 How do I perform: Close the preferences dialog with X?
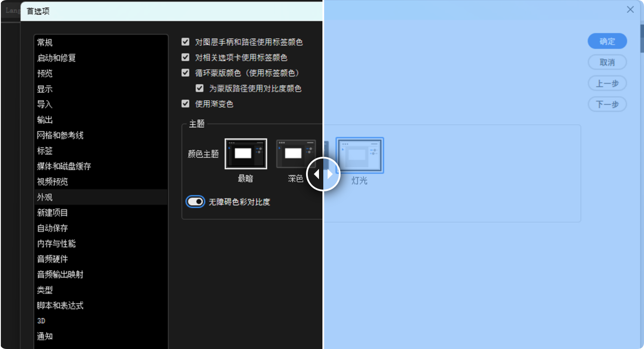(630, 10)
